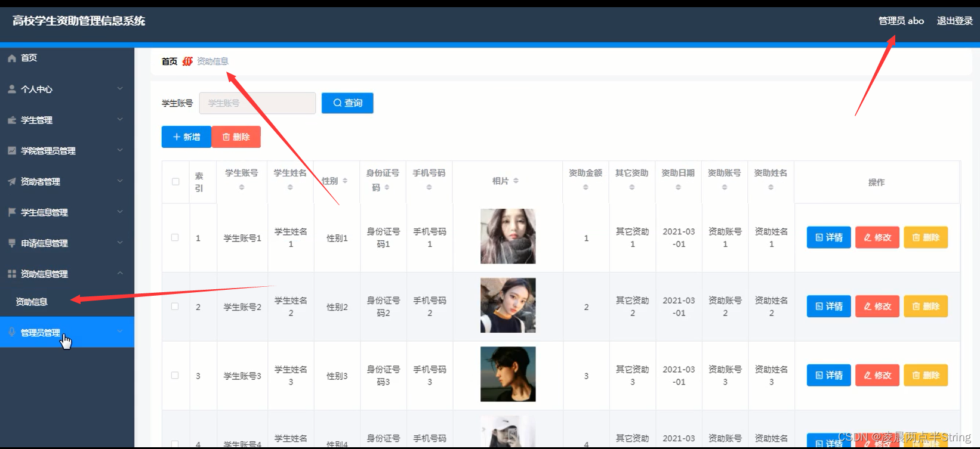Click 管理员 abo in the top bar
Image resolution: width=980 pixels, height=449 pixels.
(901, 21)
